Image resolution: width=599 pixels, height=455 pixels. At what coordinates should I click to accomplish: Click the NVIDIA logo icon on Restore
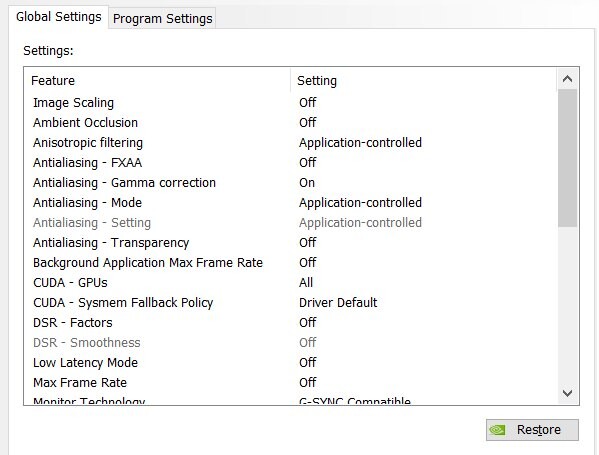[x=497, y=430]
